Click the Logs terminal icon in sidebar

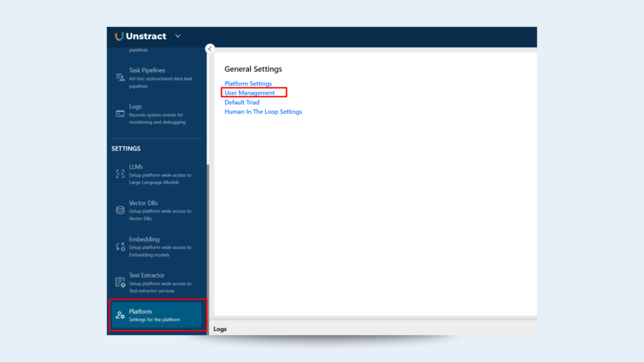click(x=120, y=114)
